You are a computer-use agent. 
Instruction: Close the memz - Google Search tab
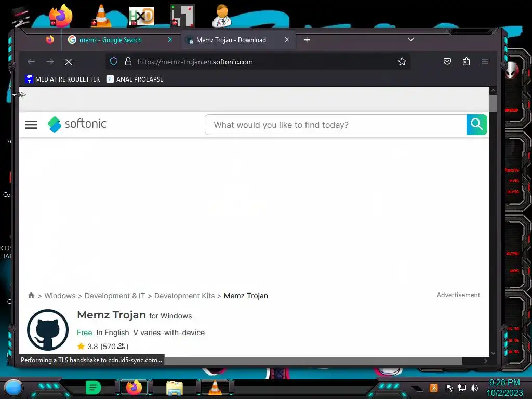click(x=170, y=39)
